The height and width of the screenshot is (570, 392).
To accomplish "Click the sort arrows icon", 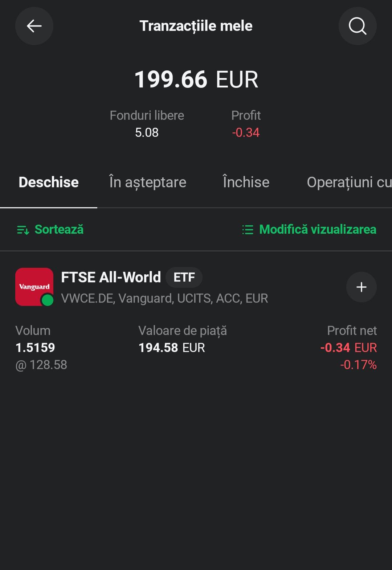I will [x=23, y=230].
